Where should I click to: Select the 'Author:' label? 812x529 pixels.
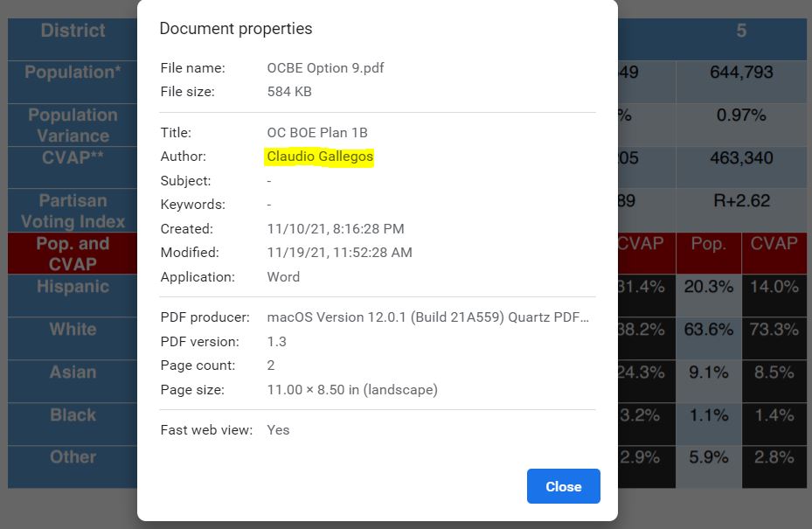pos(183,157)
